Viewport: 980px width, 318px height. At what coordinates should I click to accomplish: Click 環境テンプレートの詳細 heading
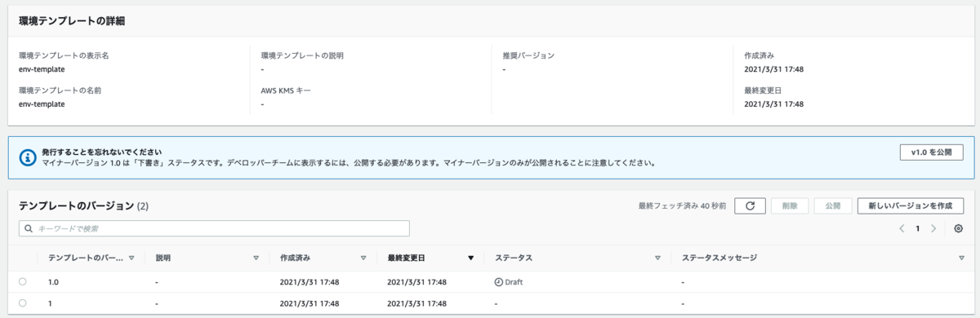point(72,21)
